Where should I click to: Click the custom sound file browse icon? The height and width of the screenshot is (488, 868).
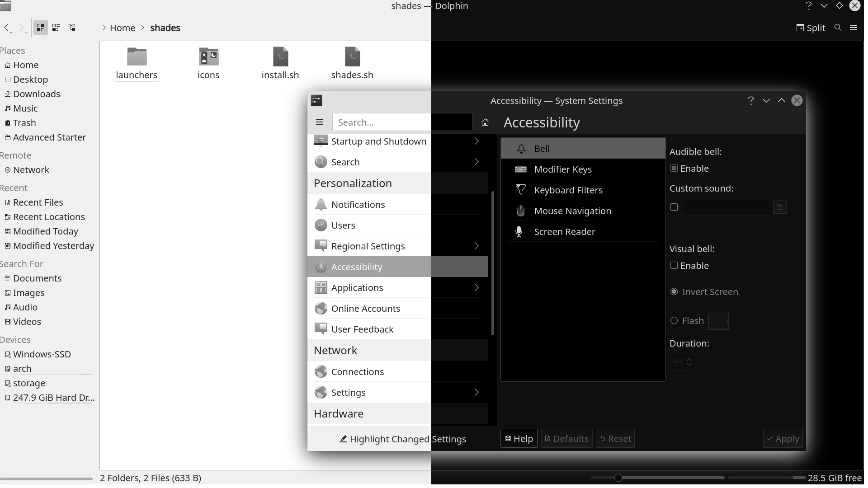(x=779, y=207)
